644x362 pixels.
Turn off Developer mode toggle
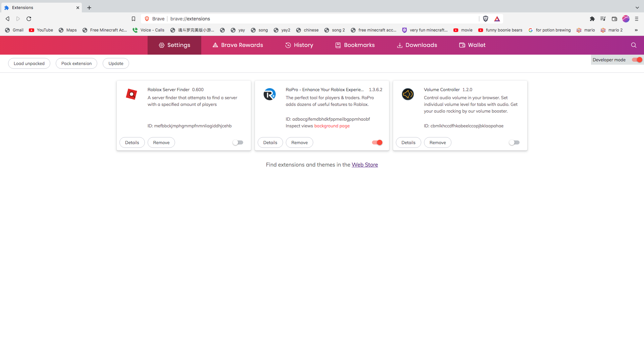[637, 60]
